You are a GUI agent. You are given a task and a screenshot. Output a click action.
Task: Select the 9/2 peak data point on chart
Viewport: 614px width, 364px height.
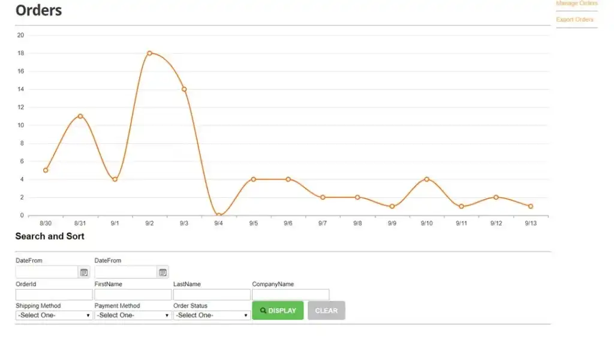click(x=149, y=53)
